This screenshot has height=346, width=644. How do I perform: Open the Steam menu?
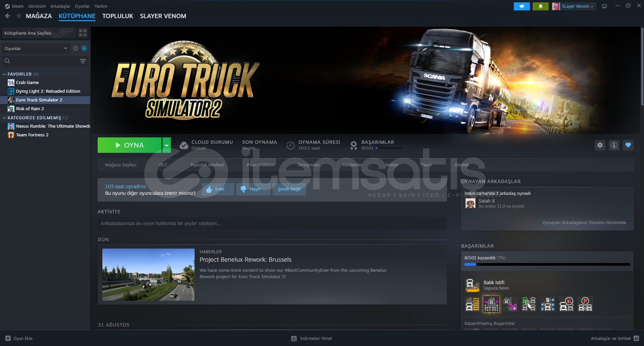17,6
